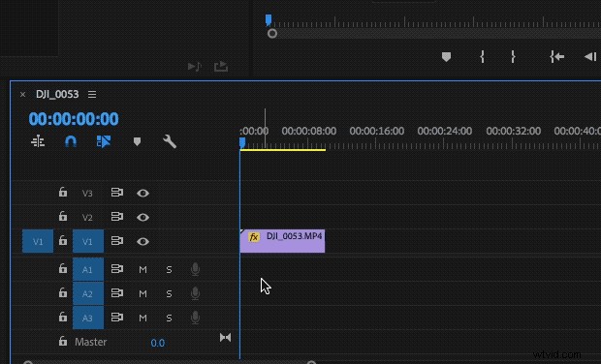Solo the A2 audio track
Viewport: 601px width, 364px height.
(169, 294)
